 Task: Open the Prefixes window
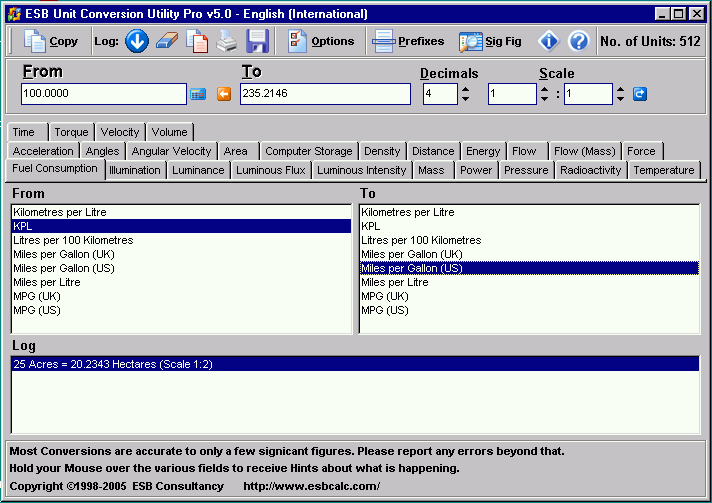(x=408, y=41)
